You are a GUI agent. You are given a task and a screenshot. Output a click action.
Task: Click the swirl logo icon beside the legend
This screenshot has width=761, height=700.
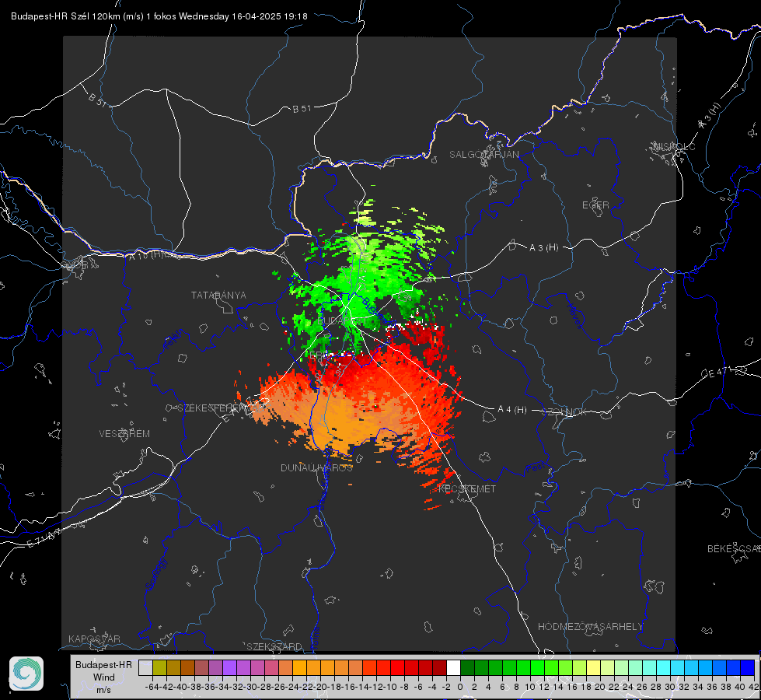click(x=26, y=674)
